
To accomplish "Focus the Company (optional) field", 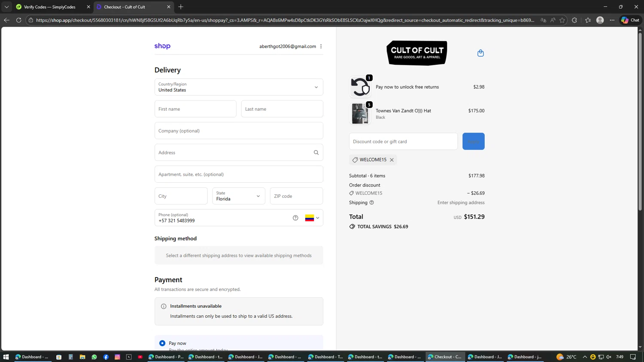I will click(x=239, y=131).
